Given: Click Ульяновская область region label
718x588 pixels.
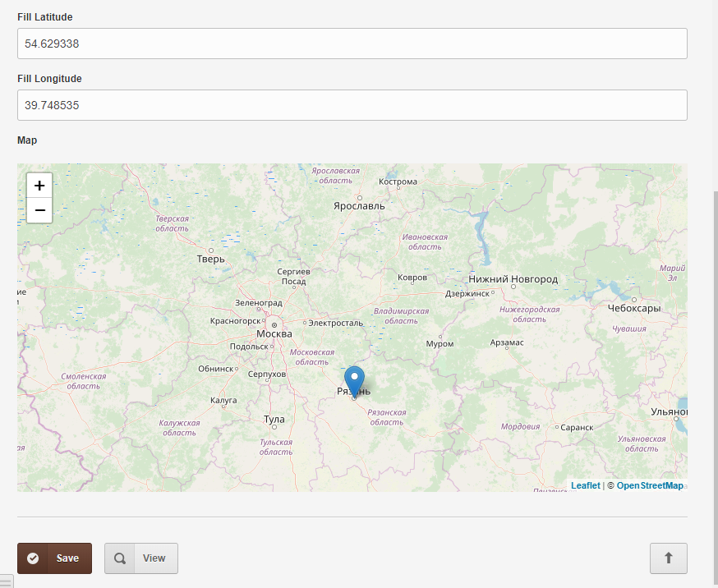Looking at the screenshot, I should (642, 443).
